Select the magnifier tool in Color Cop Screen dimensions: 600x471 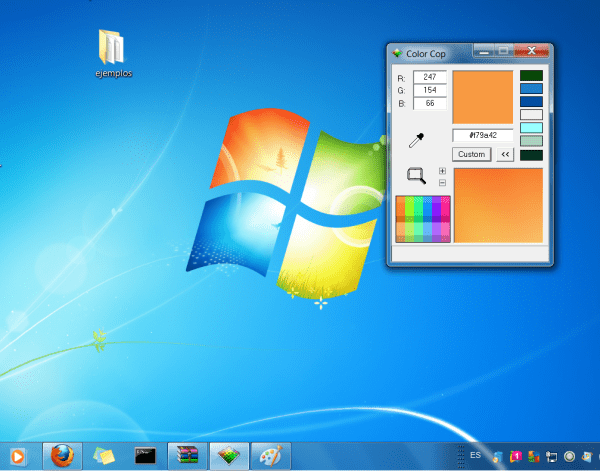tap(417, 176)
